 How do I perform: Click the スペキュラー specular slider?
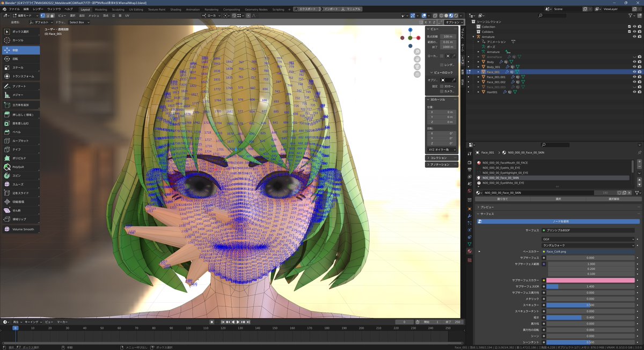click(591, 304)
